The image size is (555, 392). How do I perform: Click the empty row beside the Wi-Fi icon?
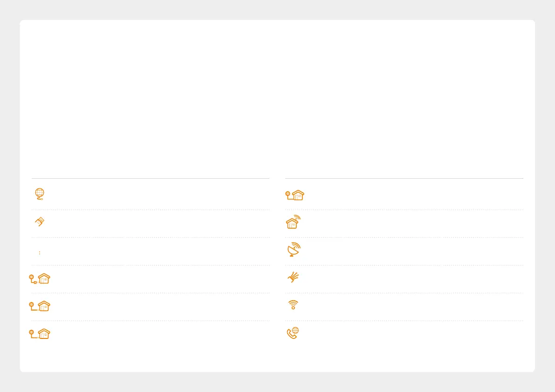[x=410, y=306]
